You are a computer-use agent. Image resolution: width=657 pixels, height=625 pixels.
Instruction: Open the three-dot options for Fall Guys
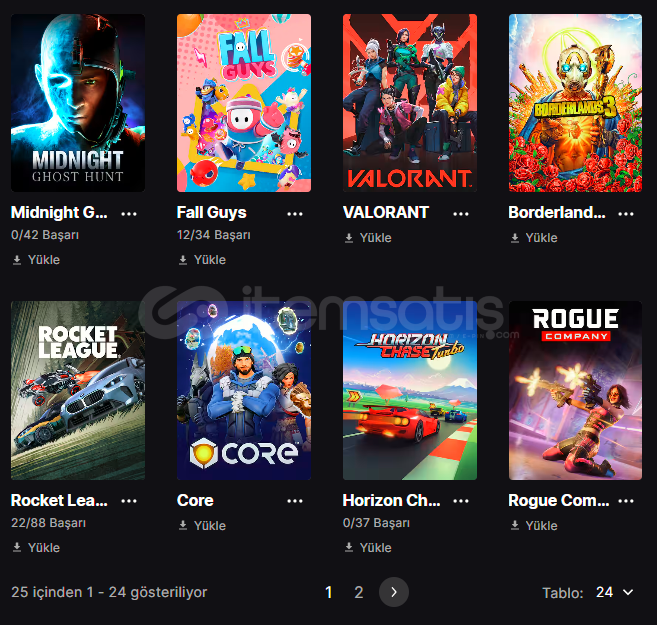[295, 214]
